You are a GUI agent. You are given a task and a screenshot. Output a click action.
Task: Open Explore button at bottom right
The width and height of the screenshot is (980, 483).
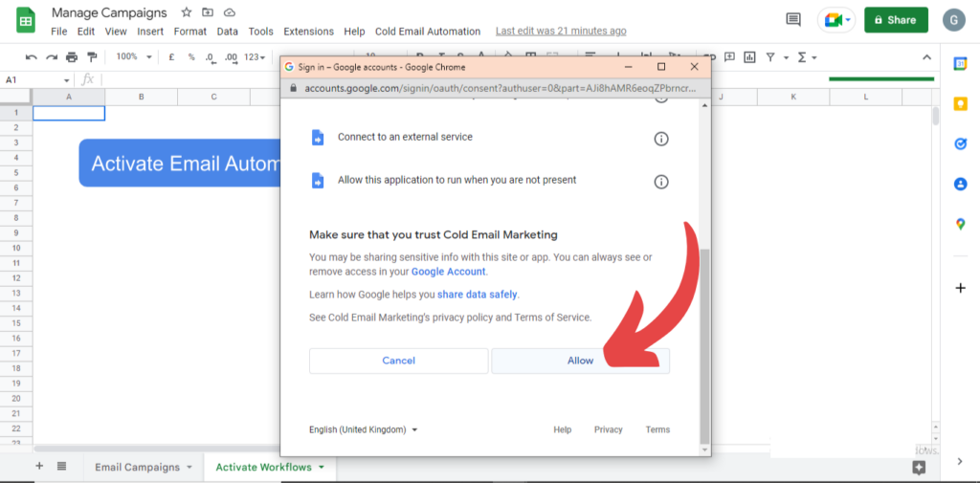point(918,468)
